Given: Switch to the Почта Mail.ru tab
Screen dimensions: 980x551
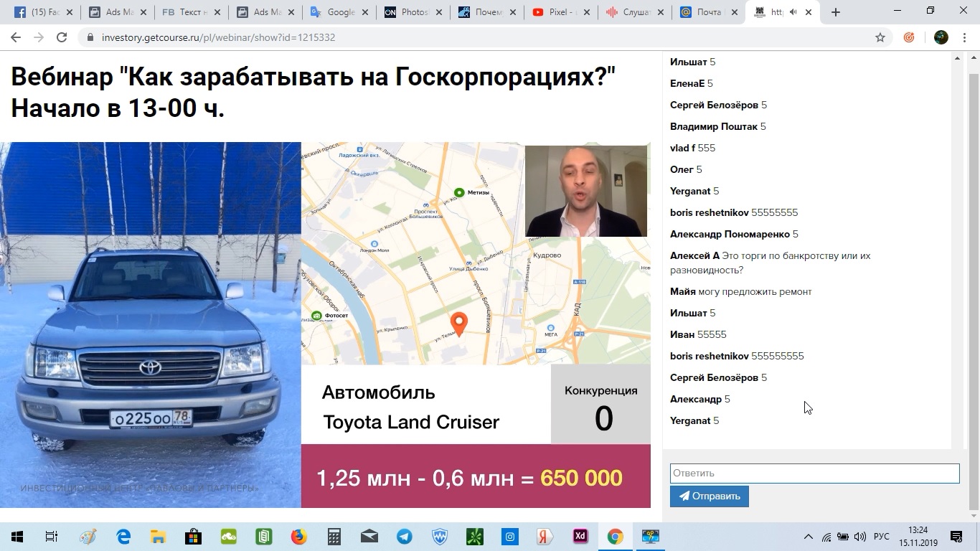Looking at the screenshot, I should pyautogui.click(x=707, y=11).
